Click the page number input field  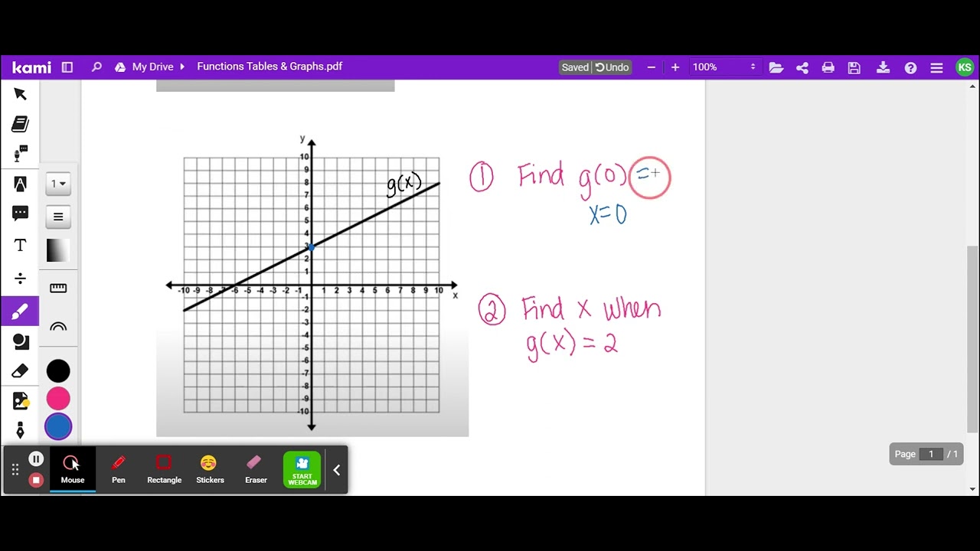click(x=931, y=454)
